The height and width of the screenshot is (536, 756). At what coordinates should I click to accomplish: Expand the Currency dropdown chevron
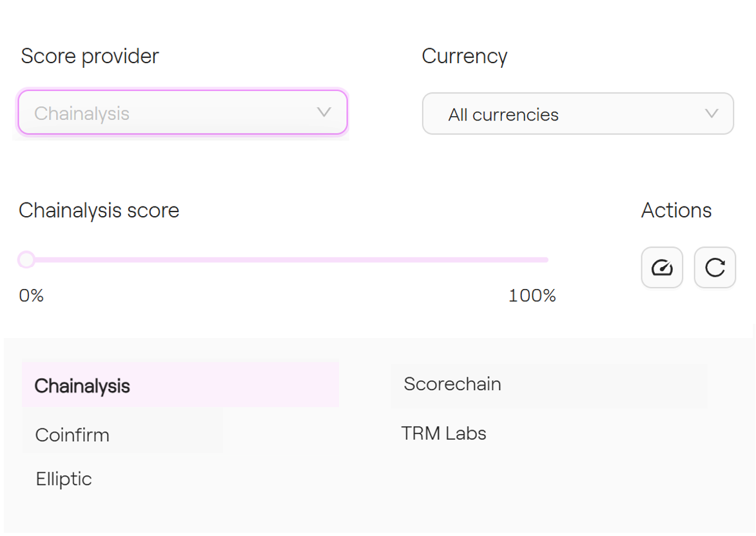[712, 114]
